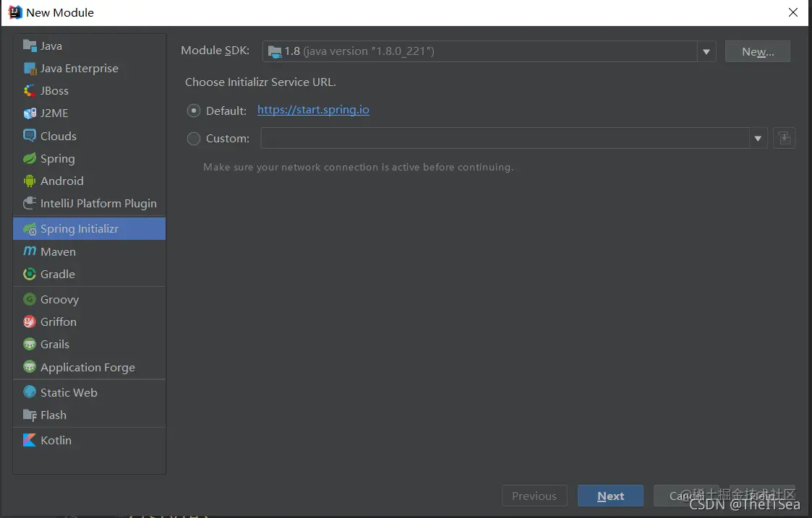Select Kotlin module type
Screen dimensions: 812x518
89,440
